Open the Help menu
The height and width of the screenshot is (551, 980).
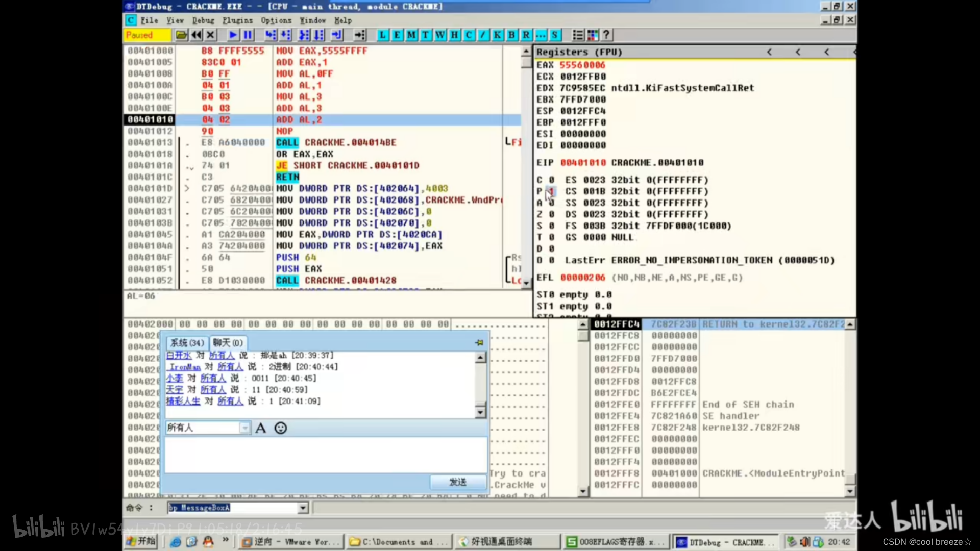[x=343, y=20]
